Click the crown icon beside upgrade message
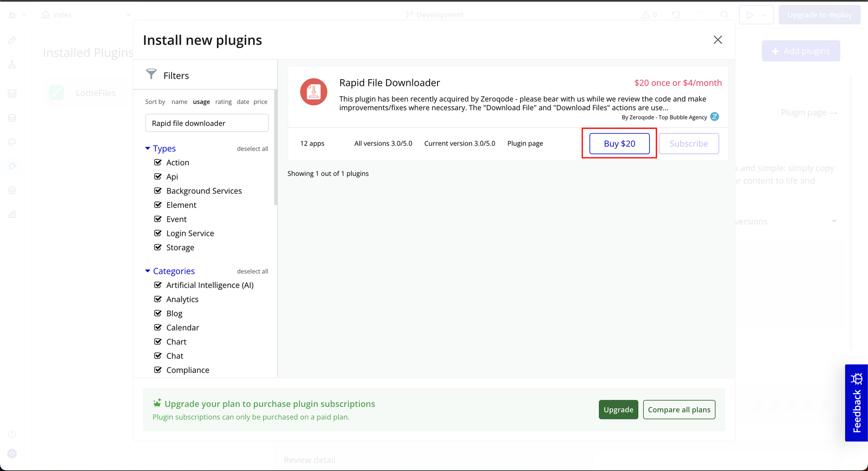This screenshot has height=471, width=868. [157, 402]
